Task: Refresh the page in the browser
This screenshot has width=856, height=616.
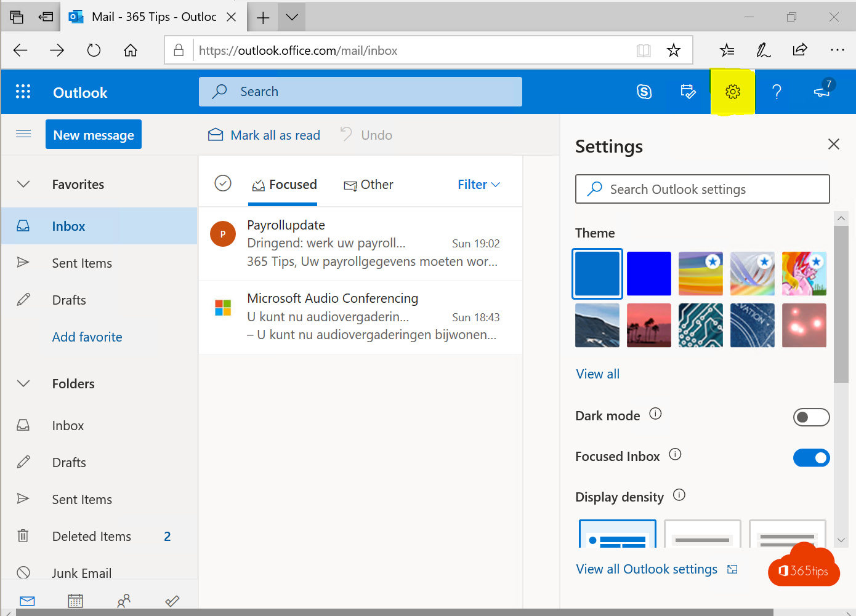Action: pyautogui.click(x=94, y=50)
